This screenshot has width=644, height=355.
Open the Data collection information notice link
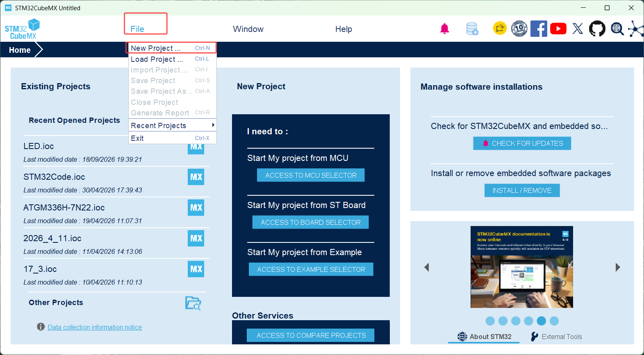click(95, 327)
